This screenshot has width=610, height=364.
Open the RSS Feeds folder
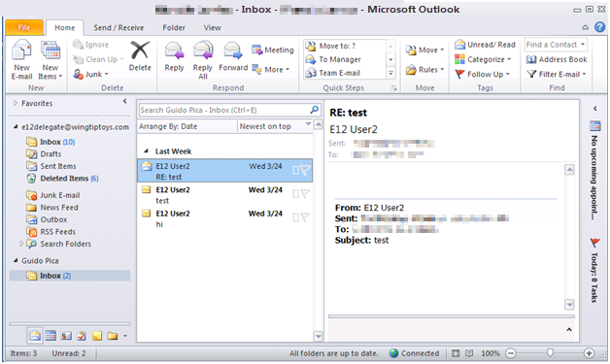point(51,231)
